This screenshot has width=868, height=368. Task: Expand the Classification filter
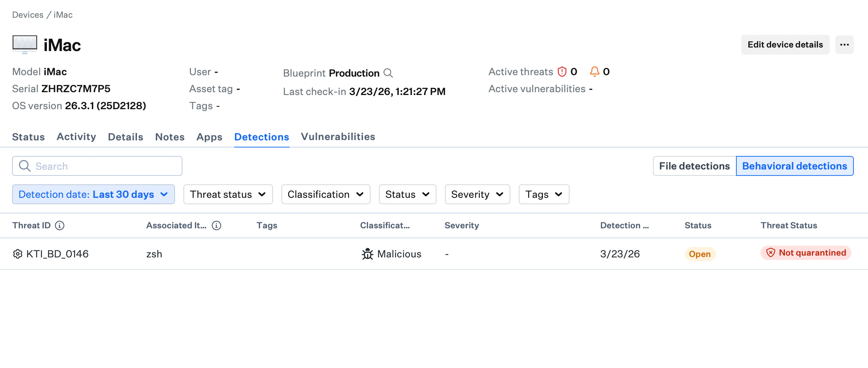coord(325,194)
